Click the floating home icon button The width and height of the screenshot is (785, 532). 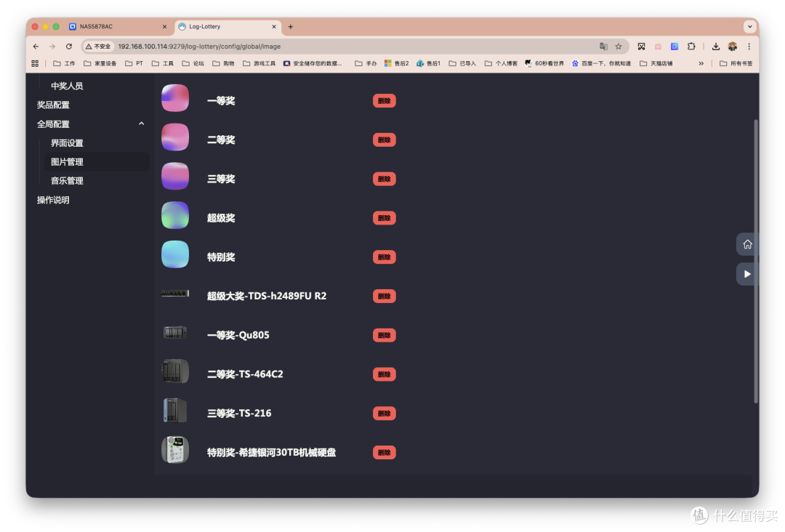[x=747, y=244]
